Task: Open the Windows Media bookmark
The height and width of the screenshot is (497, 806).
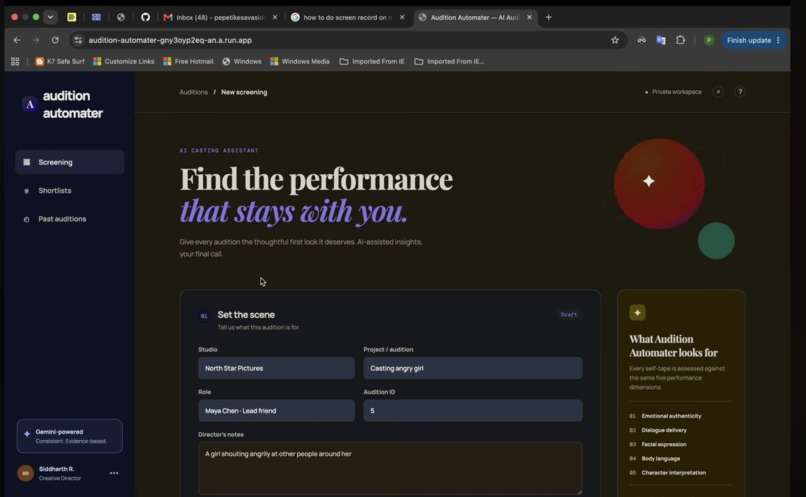Action: [x=300, y=61]
